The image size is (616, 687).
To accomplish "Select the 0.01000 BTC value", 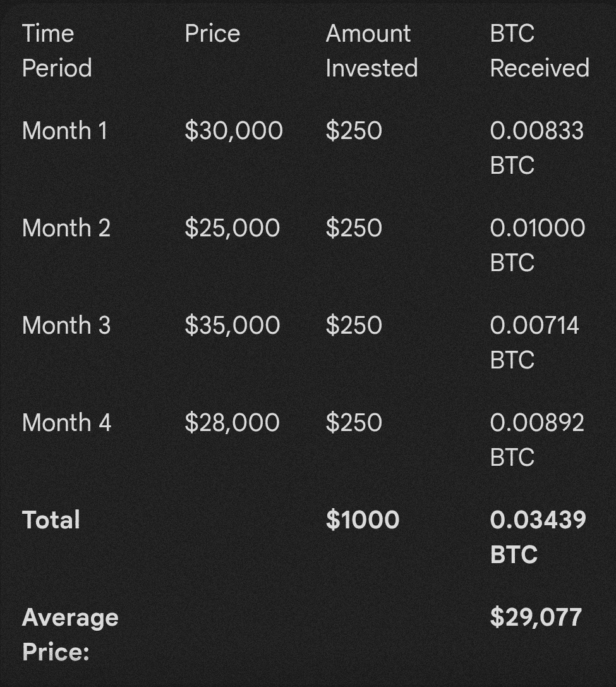I will pyautogui.click(x=537, y=245).
